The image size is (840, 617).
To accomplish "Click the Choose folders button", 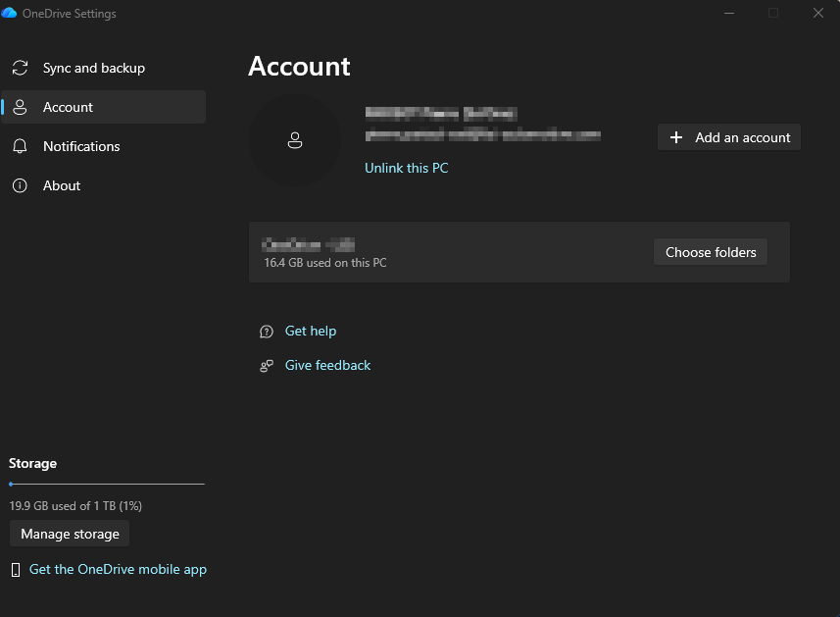I will coord(711,252).
